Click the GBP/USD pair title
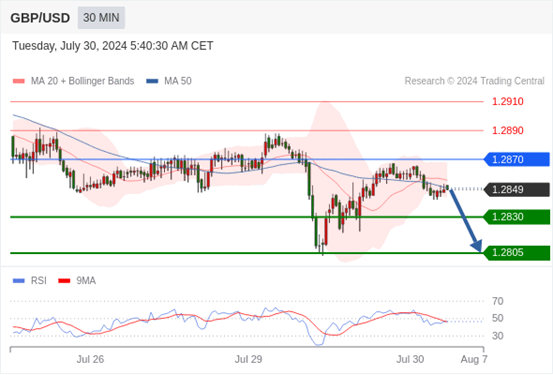This screenshot has width=553, height=375. coord(40,18)
